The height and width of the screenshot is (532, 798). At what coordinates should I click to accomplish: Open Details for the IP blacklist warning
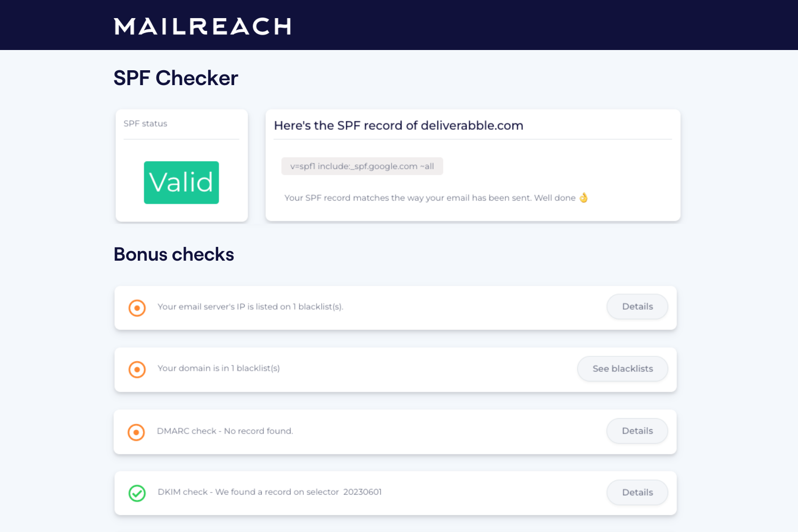coord(637,306)
